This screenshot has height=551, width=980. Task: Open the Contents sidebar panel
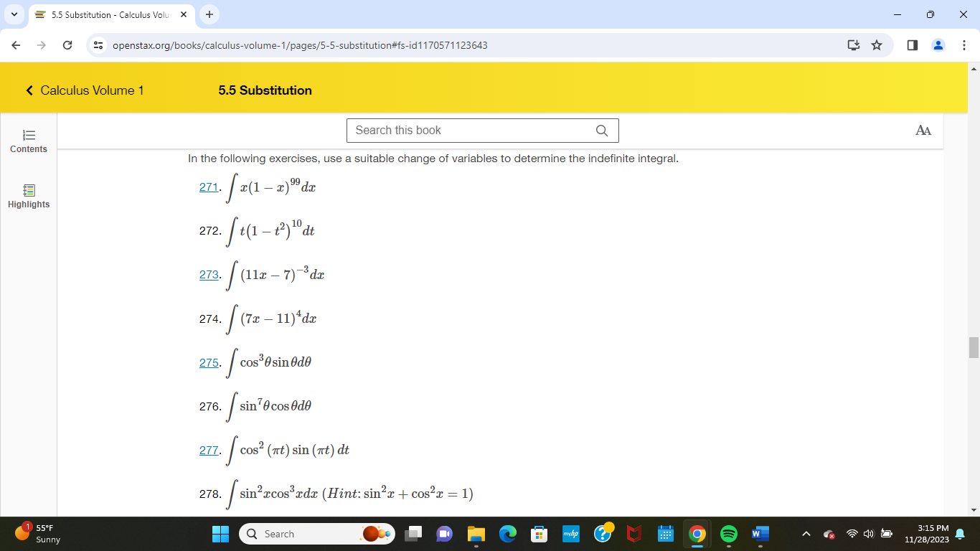[x=28, y=141]
